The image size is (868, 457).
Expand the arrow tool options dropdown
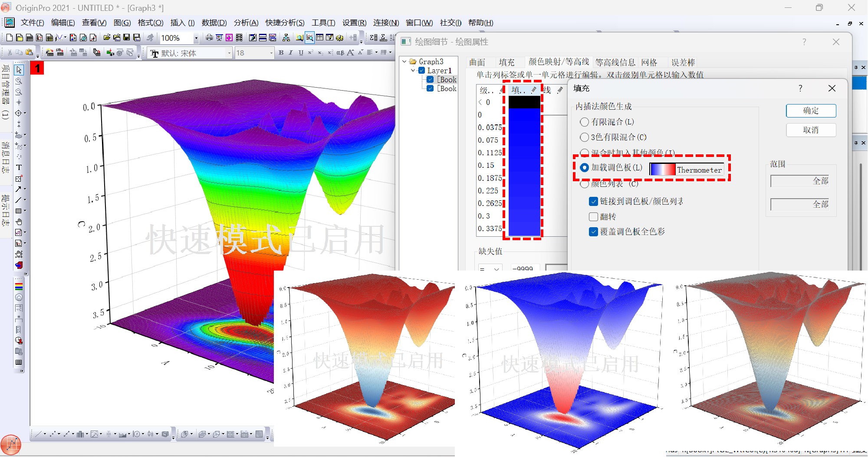[x=25, y=189]
